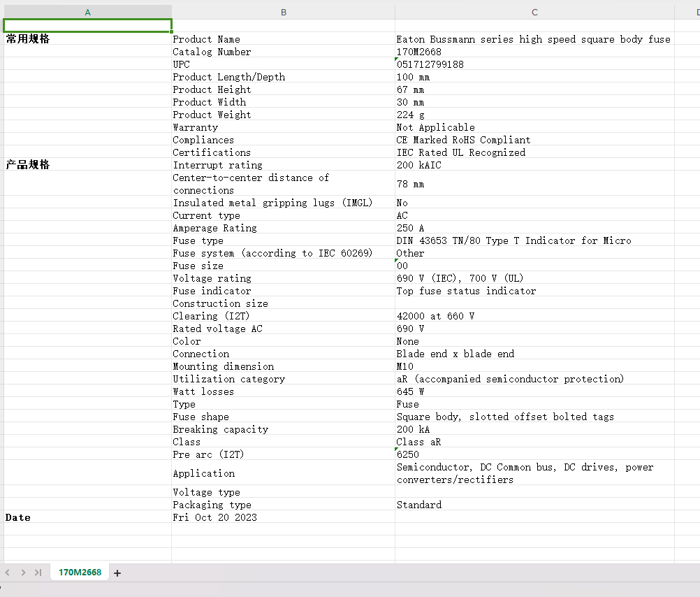Click the '250 A' amperage value
The image size is (700, 597).
(534, 228)
